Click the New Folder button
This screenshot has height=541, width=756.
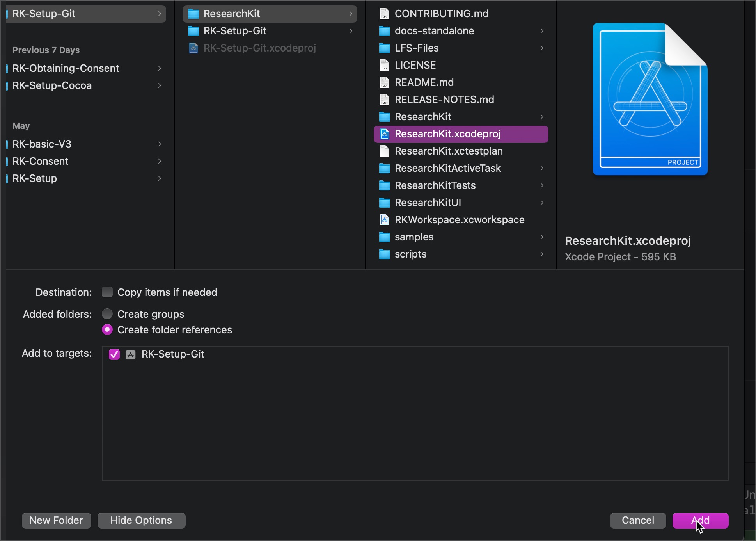pos(56,520)
